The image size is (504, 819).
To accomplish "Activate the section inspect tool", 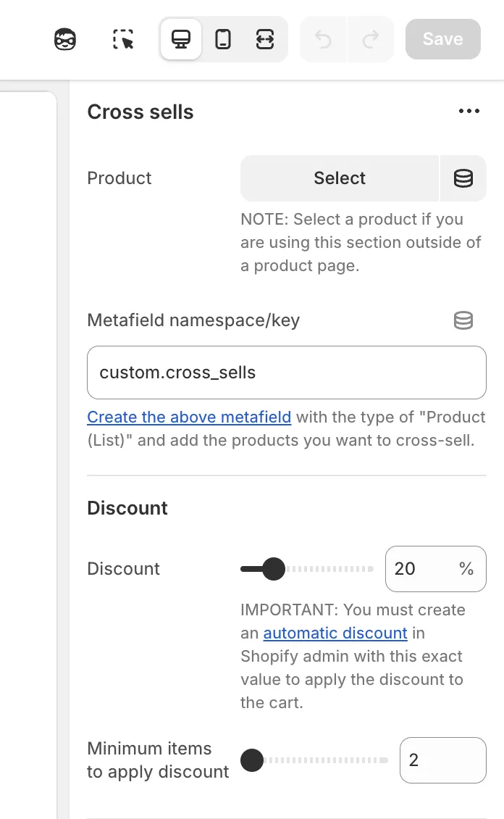I will [123, 39].
